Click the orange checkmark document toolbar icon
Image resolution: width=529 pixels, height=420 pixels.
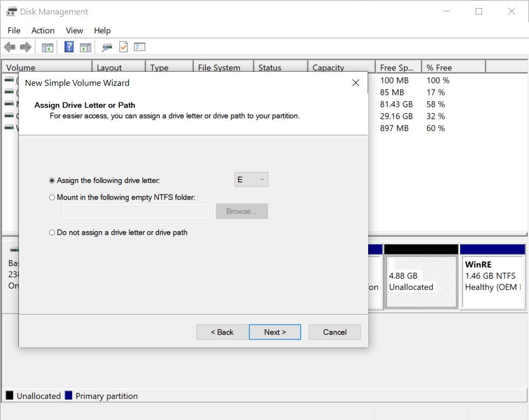(123, 47)
